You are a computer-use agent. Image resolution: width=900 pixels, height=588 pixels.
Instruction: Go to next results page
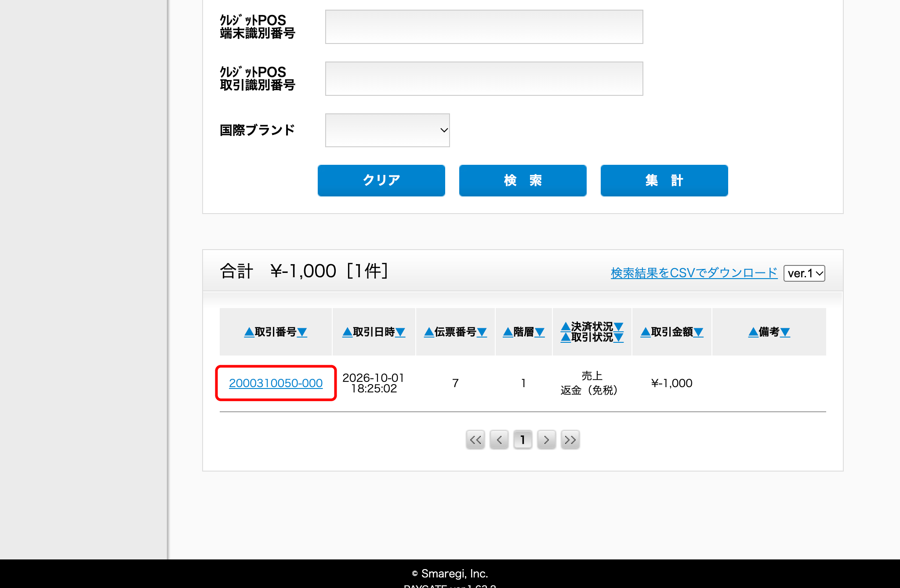coord(547,439)
